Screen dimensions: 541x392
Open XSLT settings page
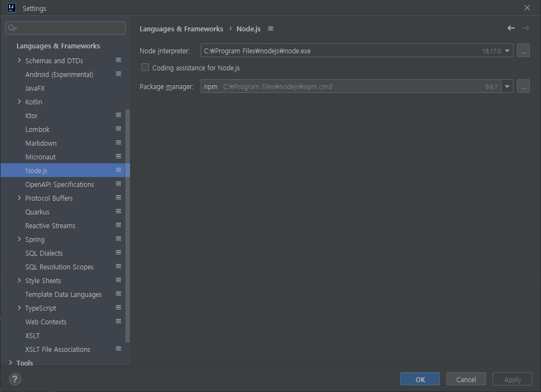[x=32, y=336]
